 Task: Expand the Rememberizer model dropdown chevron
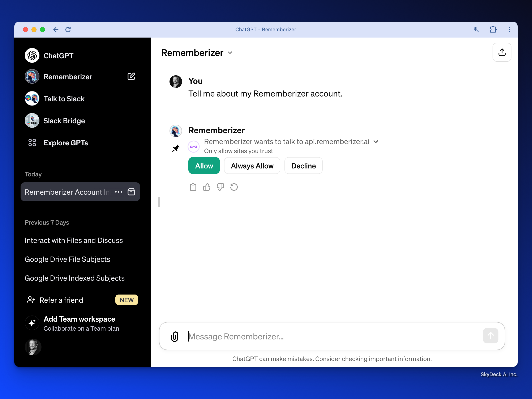230,53
